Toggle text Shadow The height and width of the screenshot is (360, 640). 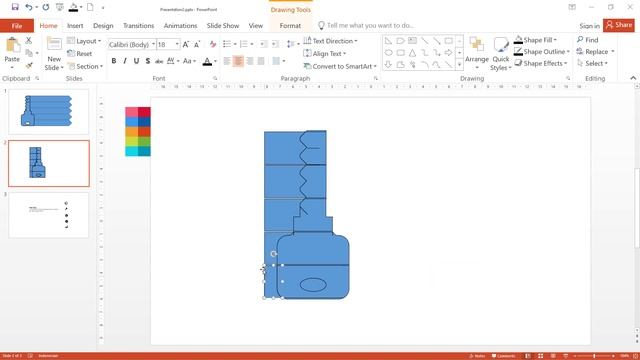click(x=148, y=61)
